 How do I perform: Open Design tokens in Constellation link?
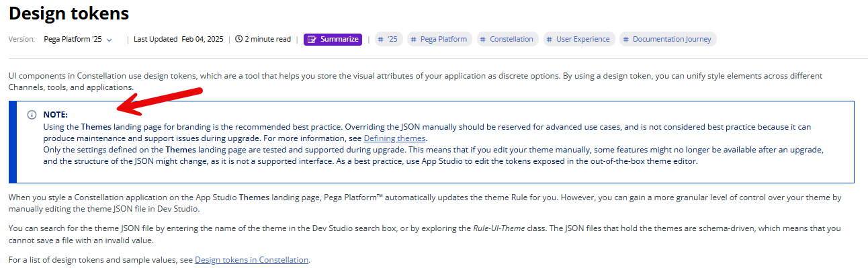pos(251,260)
